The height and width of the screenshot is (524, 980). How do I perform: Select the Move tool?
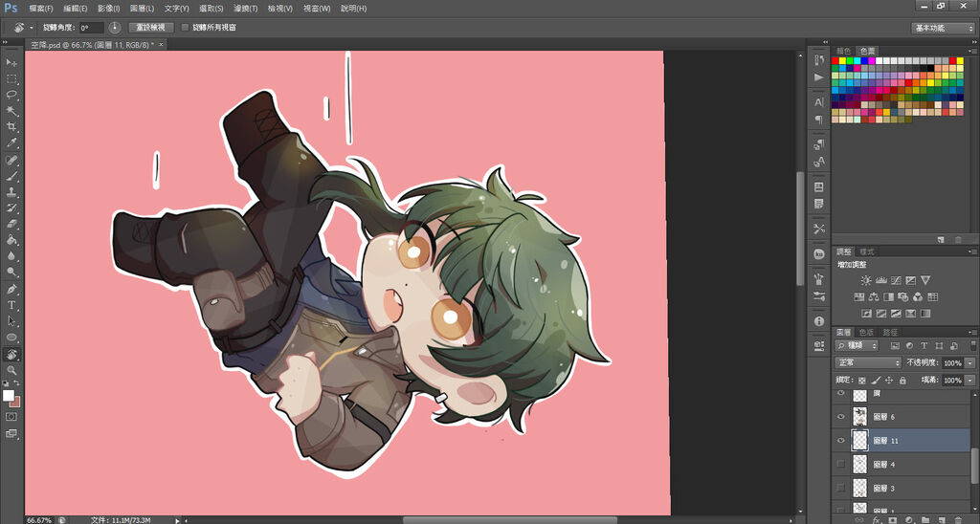pos(11,62)
